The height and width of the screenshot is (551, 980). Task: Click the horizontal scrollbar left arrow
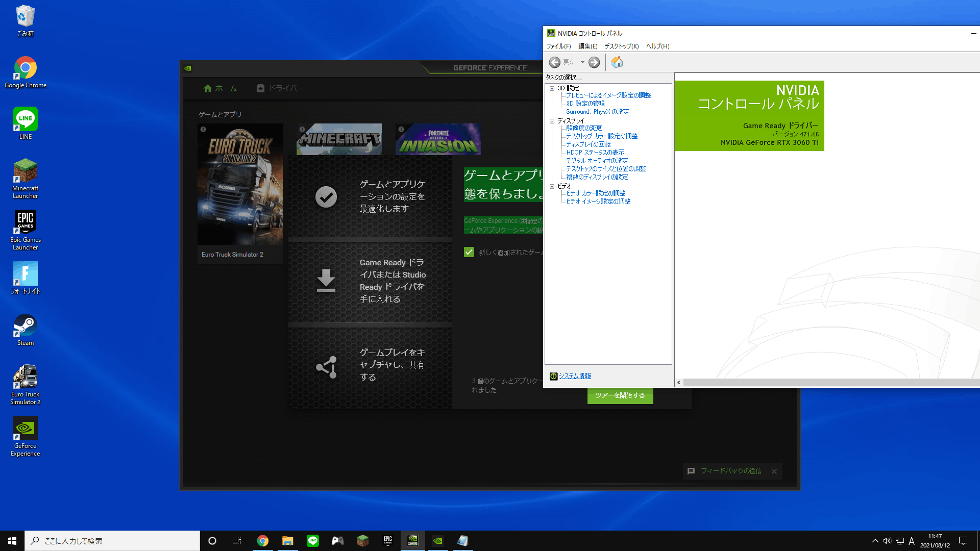679,383
